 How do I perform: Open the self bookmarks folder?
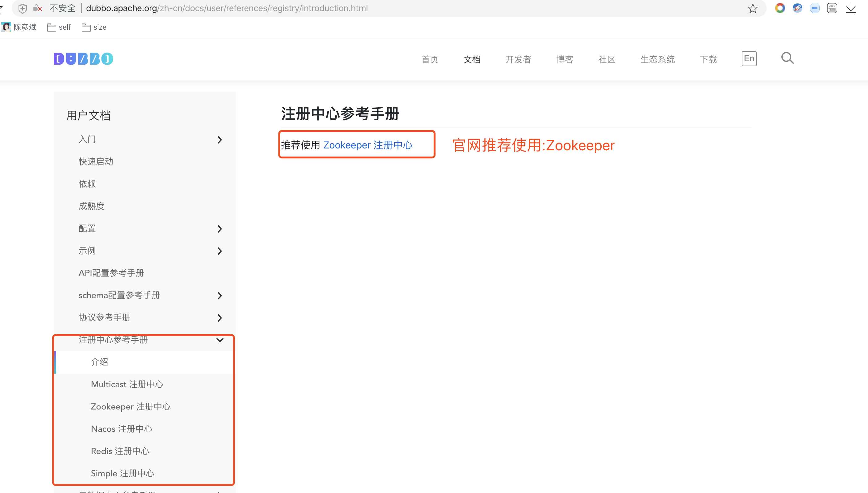59,27
